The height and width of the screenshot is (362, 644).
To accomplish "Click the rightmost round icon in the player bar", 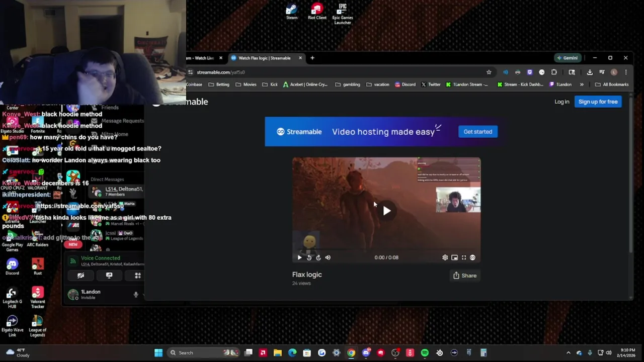I will [x=472, y=257].
